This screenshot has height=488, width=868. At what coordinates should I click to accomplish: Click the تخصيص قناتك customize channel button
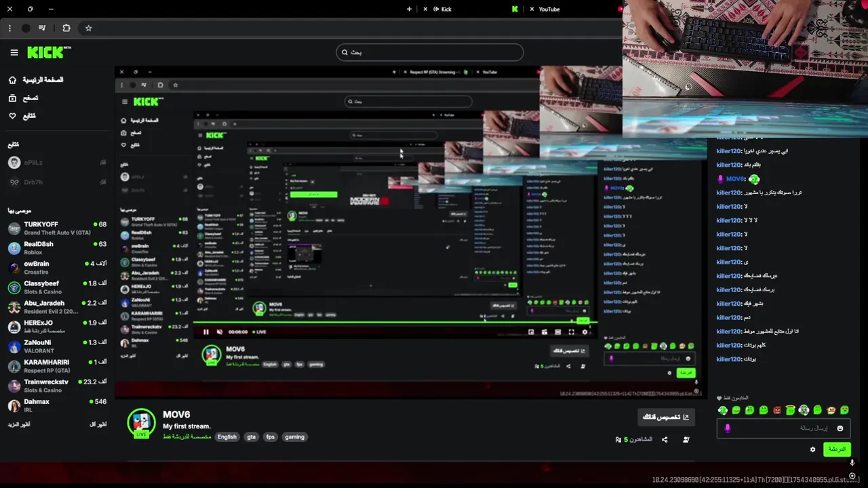coord(666,417)
